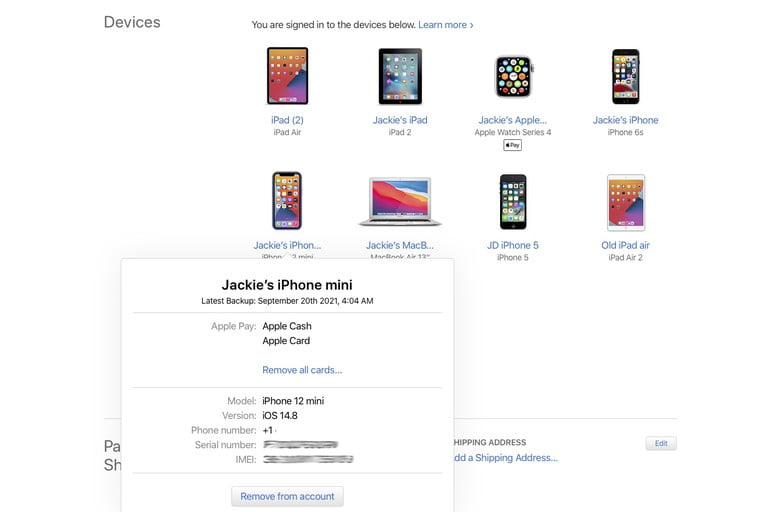Add a Shipping Address link
Image resolution: width=768 pixels, height=512 pixels.
click(x=503, y=458)
